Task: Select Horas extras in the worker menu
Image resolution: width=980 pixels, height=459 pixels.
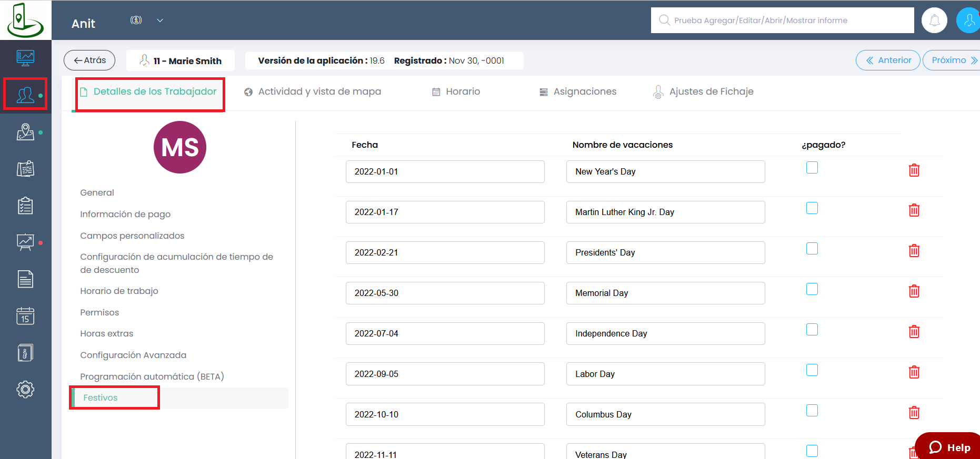Action: point(106,333)
